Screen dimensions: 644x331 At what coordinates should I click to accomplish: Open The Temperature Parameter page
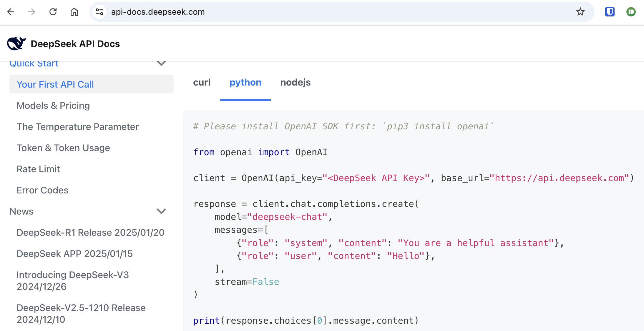tap(78, 127)
